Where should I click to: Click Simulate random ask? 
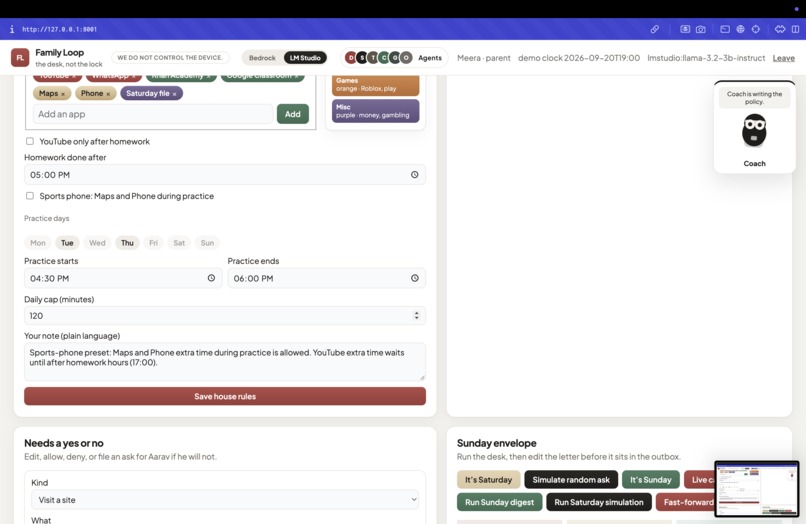tap(571, 480)
